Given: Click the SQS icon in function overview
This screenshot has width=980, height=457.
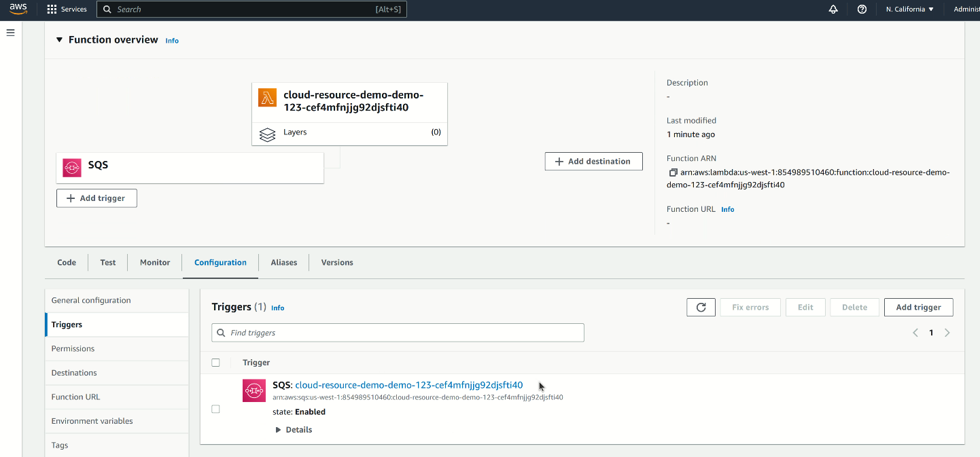Looking at the screenshot, I should [x=72, y=168].
